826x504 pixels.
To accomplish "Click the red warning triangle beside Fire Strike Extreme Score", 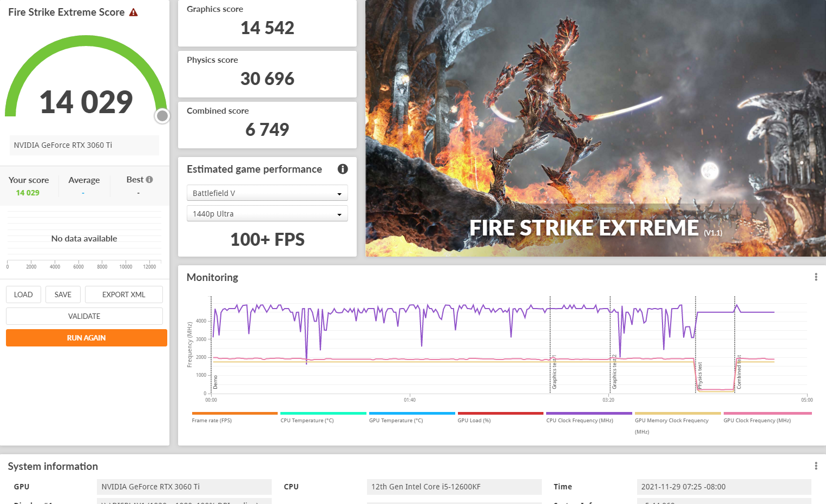I will point(134,12).
